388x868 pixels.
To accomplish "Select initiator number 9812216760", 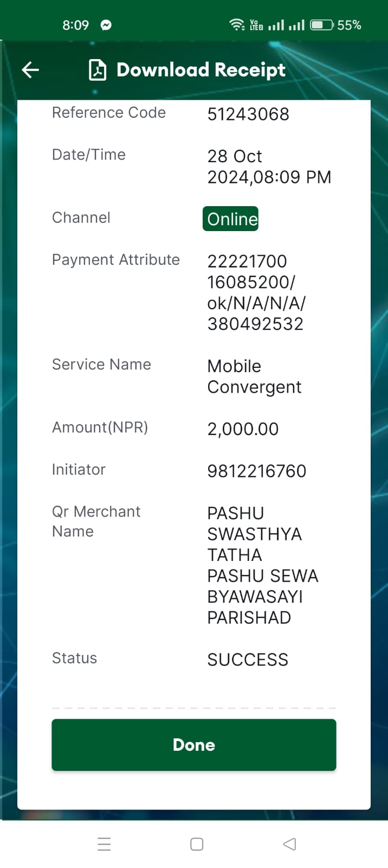I will click(x=257, y=471).
